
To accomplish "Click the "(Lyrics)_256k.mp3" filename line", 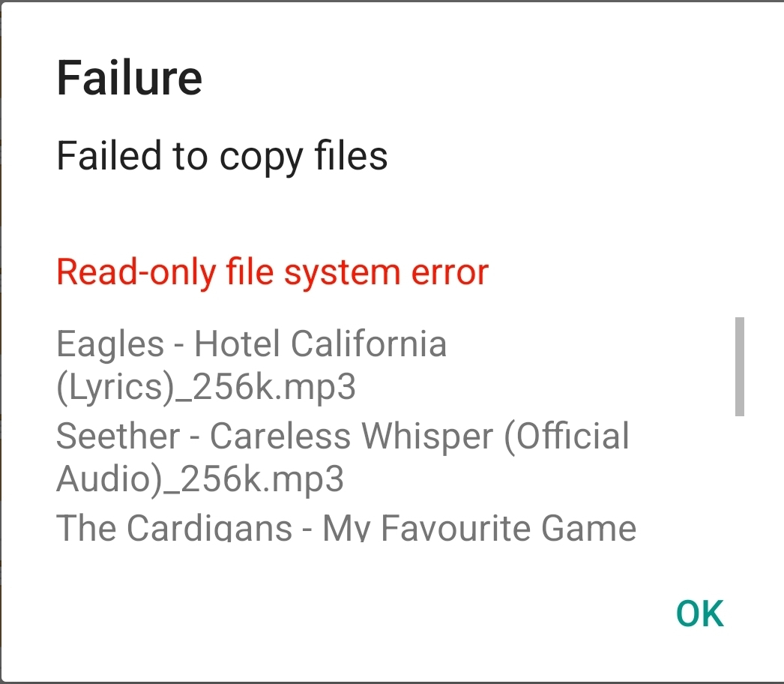I will point(206,387).
